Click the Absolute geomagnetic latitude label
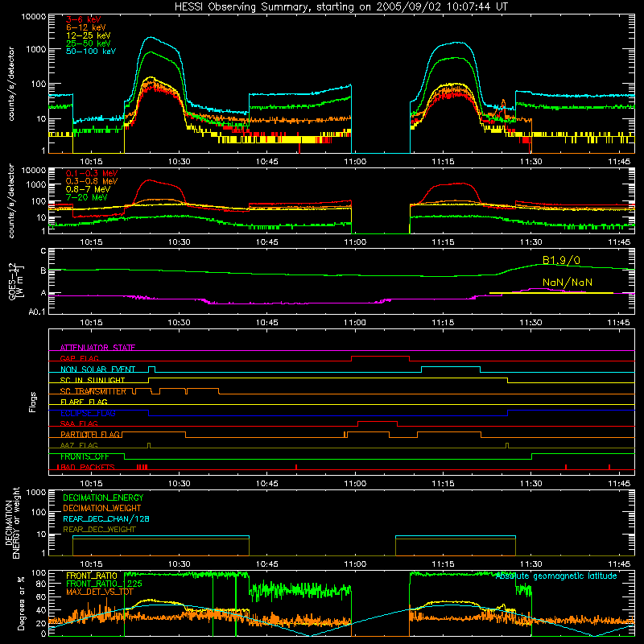The image size is (644, 644). [556, 576]
